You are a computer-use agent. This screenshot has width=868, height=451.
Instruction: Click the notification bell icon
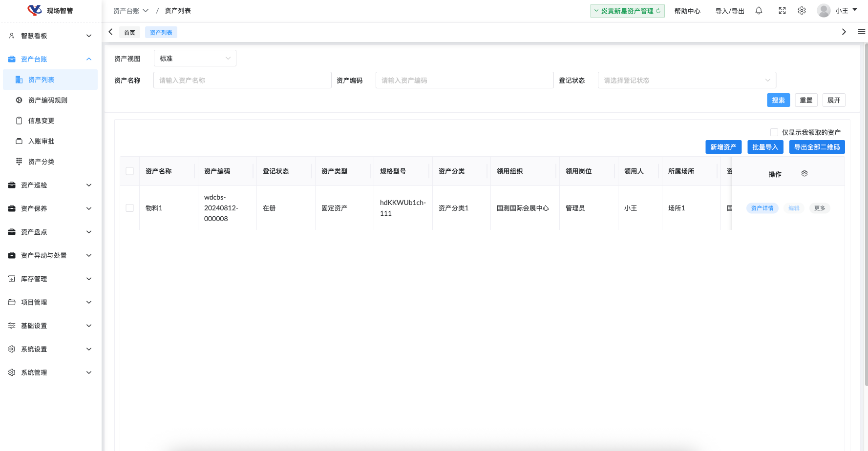759,11
